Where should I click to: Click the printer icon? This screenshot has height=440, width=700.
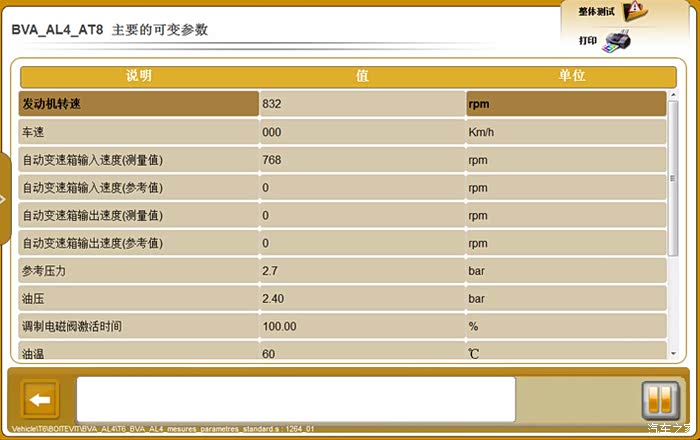coord(617,41)
